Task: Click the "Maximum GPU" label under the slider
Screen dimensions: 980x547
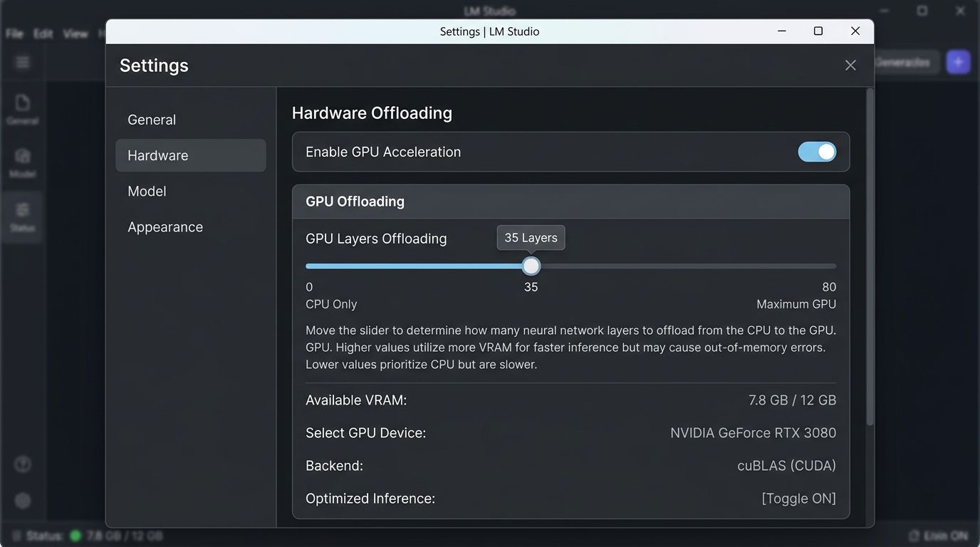Action: click(x=796, y=304)
